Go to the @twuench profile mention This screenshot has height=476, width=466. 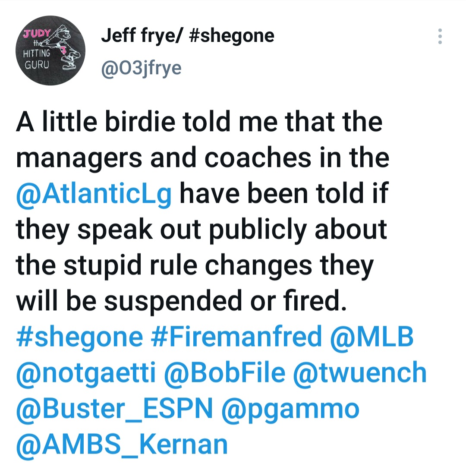[x=359, y=372]
